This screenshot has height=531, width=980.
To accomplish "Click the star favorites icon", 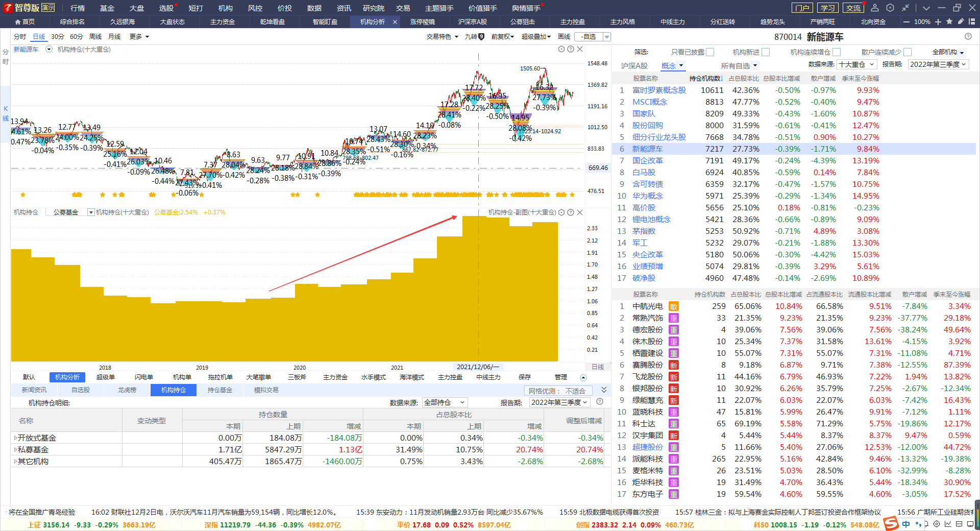I will point(949,21).
